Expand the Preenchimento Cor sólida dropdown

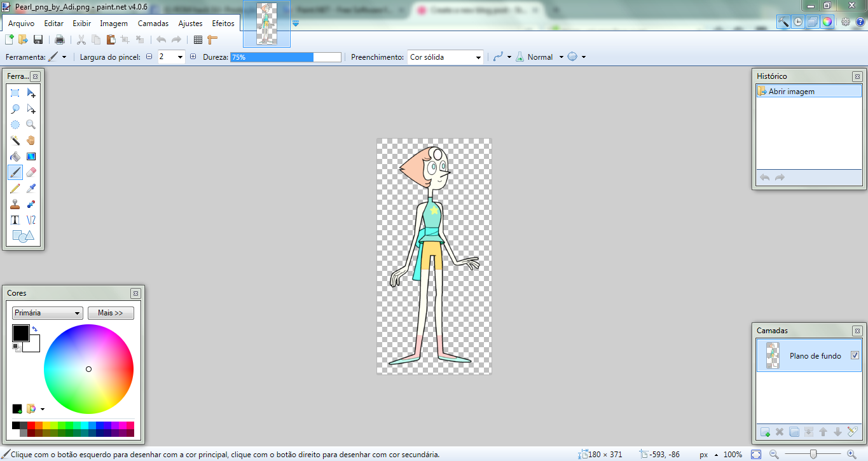point(445,57)
